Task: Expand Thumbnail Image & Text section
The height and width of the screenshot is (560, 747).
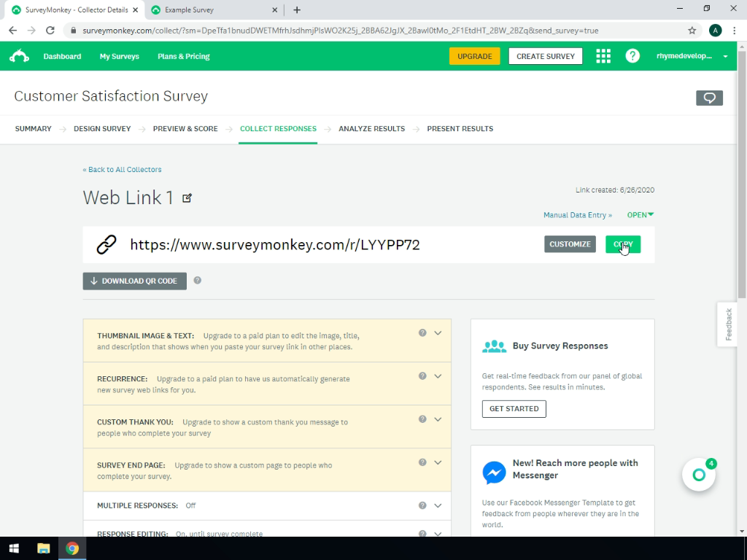Action: point(438,332)
